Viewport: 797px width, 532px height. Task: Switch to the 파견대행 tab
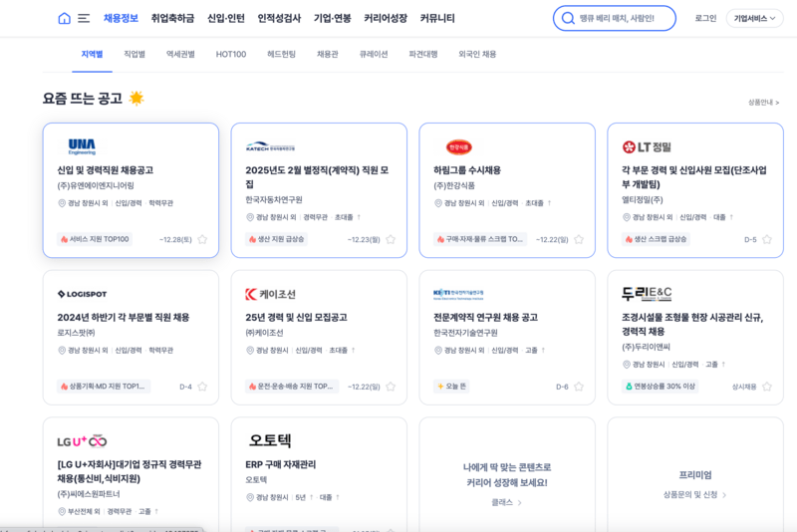[423, 54]
